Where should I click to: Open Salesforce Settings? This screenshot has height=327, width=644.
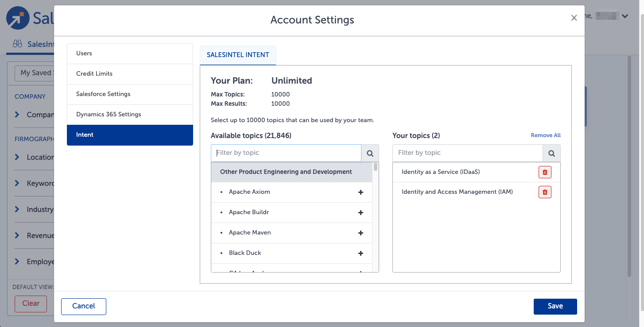click(x=130, y=94)
